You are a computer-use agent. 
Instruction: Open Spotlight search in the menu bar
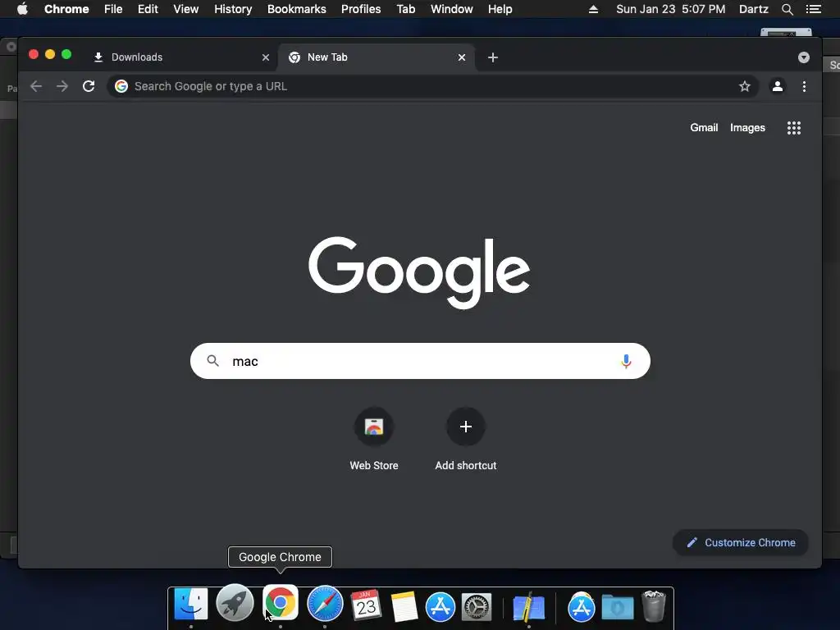pyautogui.click(x=787, y=9)
